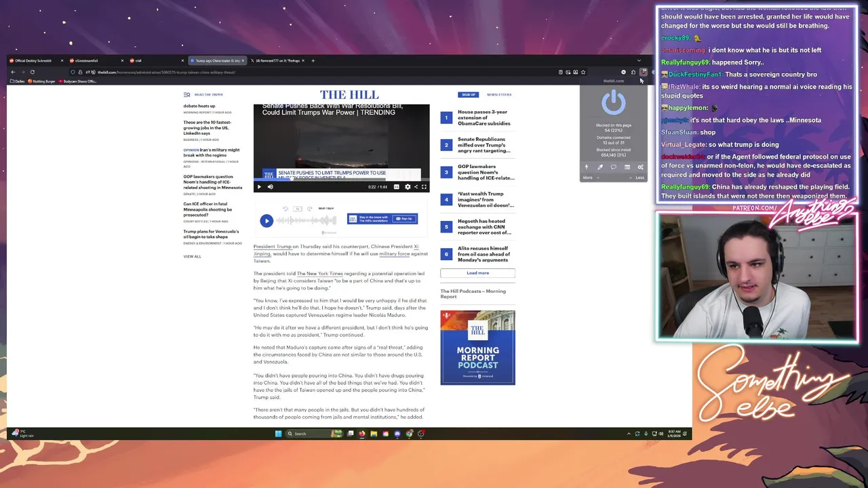868x488 pixels.
Task: Open the extensions puzzle icon in toolbar
Action: pos(633,72)
